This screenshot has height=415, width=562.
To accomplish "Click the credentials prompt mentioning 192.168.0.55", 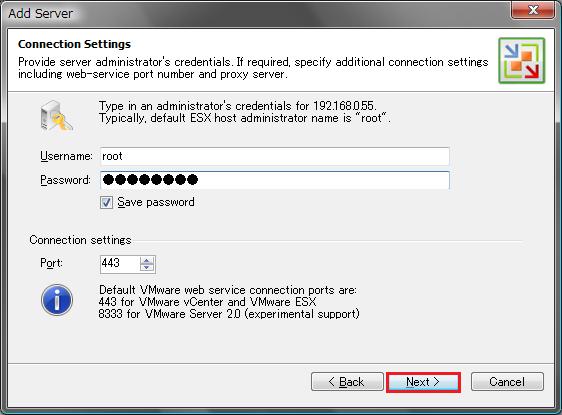I will click(238, 106).
